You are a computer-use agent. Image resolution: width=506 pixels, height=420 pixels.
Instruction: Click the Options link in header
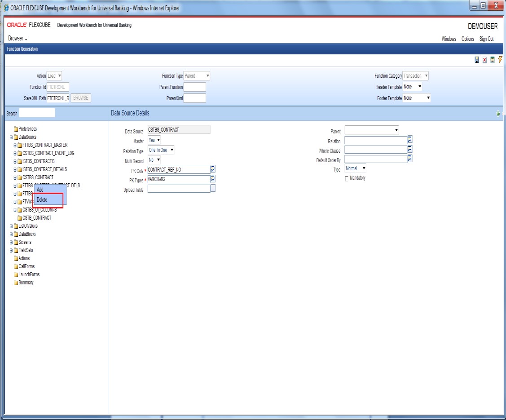coord(467,39)
